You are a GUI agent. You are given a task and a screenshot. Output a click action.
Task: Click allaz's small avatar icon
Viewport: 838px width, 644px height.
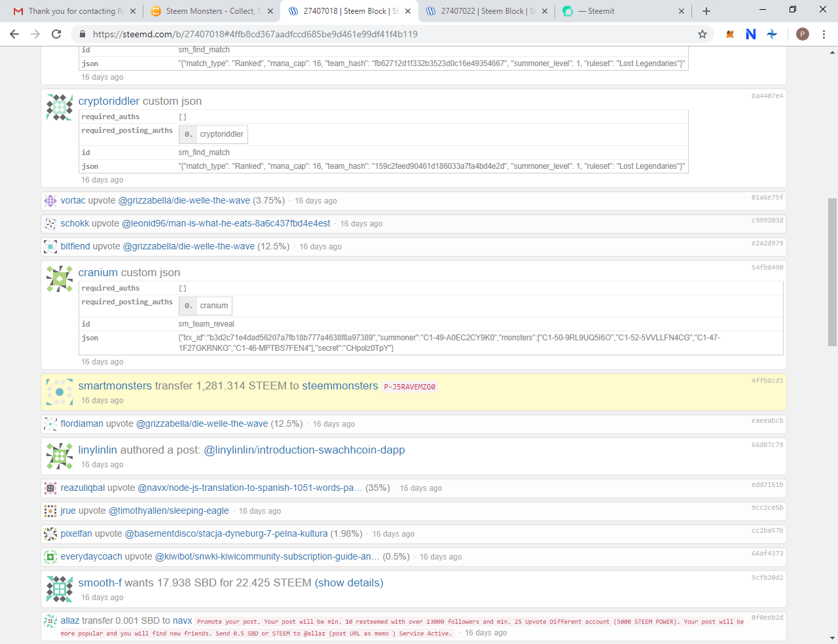pyautogui.click(x=50, y=621)
